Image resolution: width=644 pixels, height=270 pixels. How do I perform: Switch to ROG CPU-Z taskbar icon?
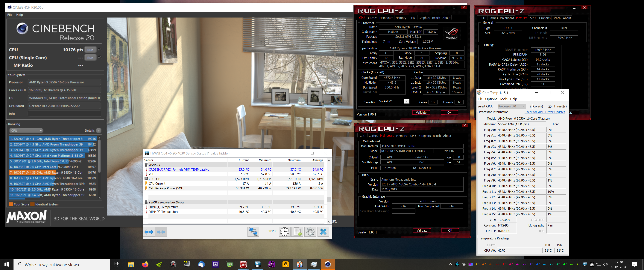(x=244, y=264)
